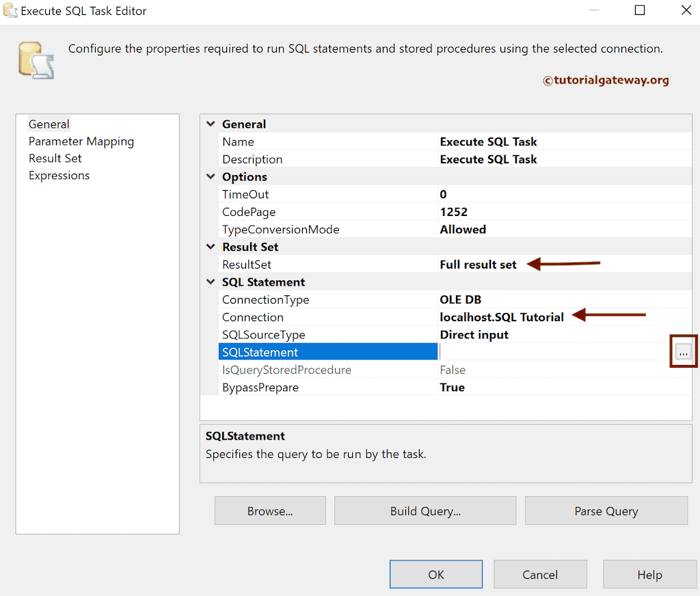
Task: Select the Expressions page
Action: pos(59,175)
